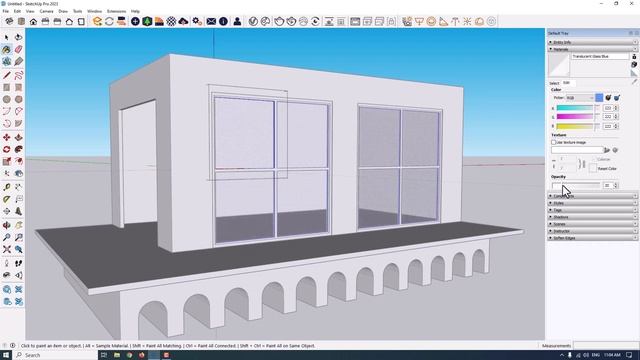Pick the Offset tool
The height and width of the screenshot is (360, 640).
pyautogui.click(x=18, y=161)
